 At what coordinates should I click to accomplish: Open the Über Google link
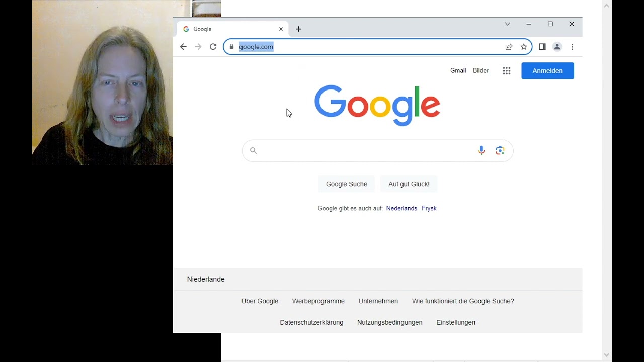(x=260, y=301)
